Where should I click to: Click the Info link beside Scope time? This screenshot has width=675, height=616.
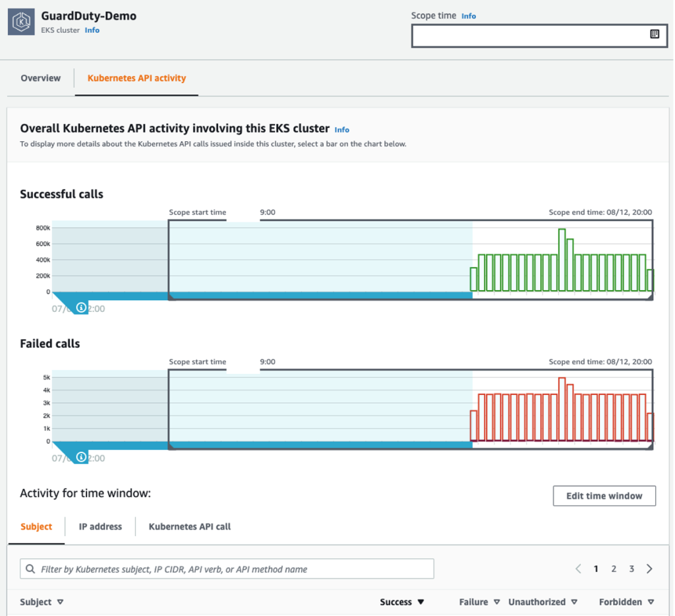(468, 15)
